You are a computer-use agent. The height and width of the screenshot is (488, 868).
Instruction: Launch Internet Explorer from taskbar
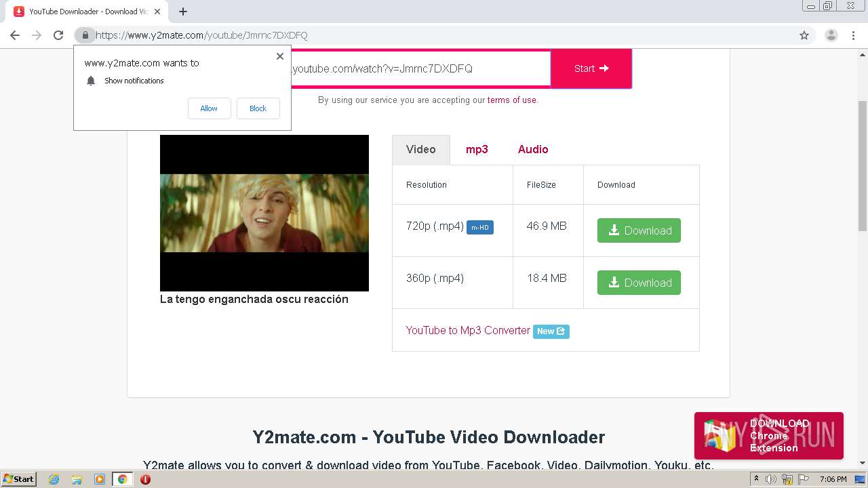coord(54,479)
